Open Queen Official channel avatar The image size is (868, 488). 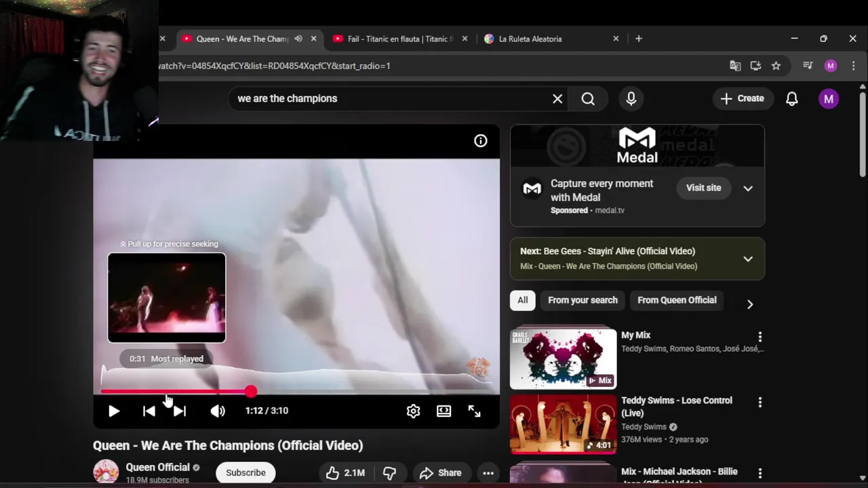(x=106, y=472)
